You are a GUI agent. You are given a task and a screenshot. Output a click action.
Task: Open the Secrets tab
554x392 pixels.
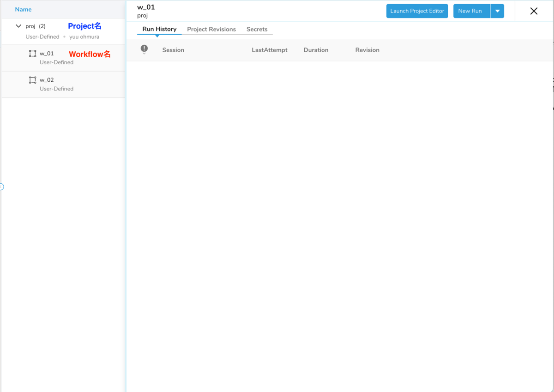coord(257,29)
